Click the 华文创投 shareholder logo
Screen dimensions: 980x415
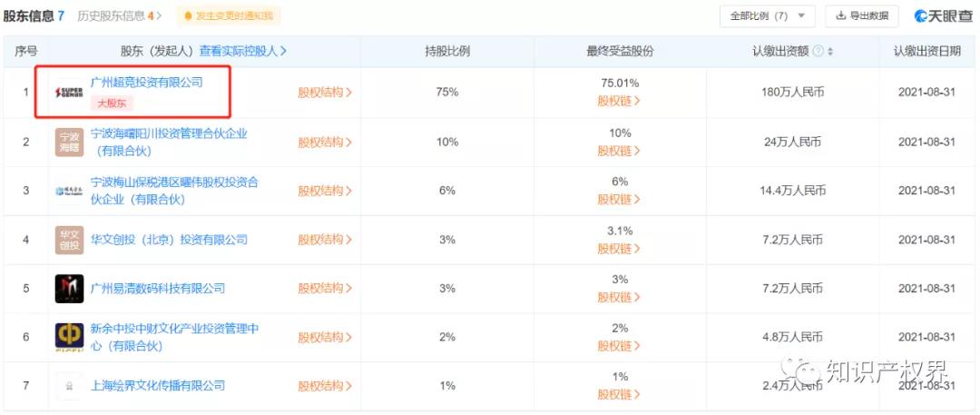[69, 240]
